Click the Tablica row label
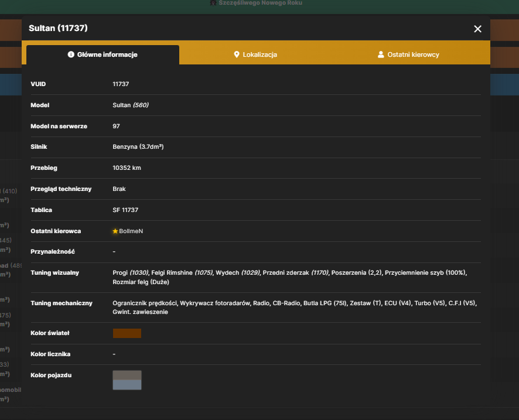This screenshot has height=420, width=519. [x=42, y=210]
